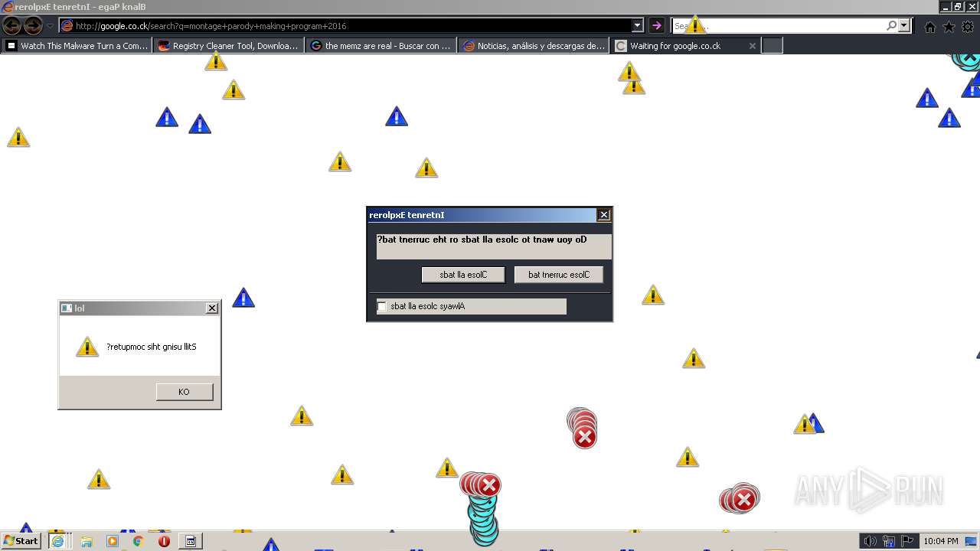Open the search provider dropdown arrow
Image resolution: width=980 pixels, height=551 pixels.
coord(904,26)
